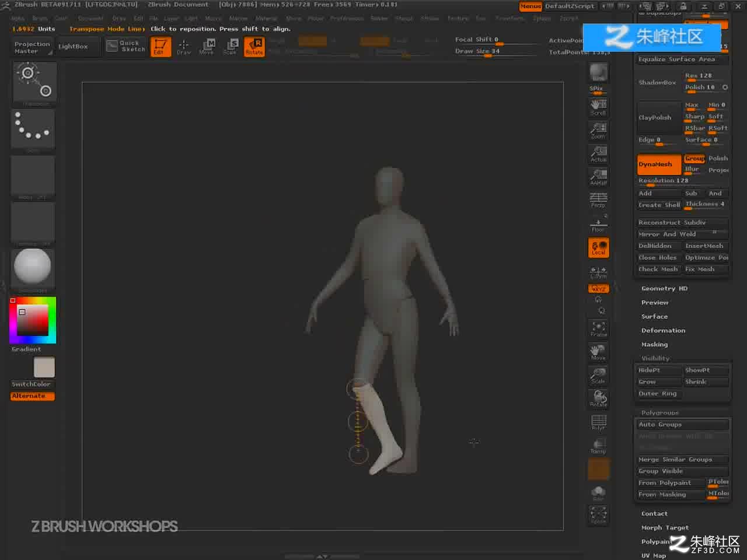Toggle the Menus button

tap(530, 6)
